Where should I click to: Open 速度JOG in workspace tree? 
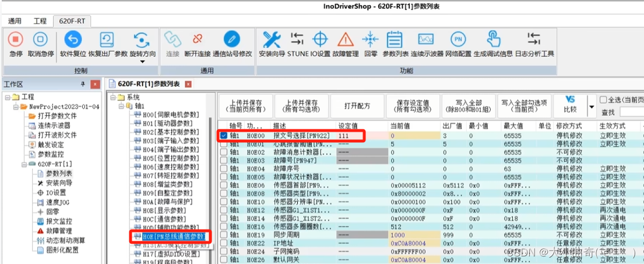pos(57,202)
